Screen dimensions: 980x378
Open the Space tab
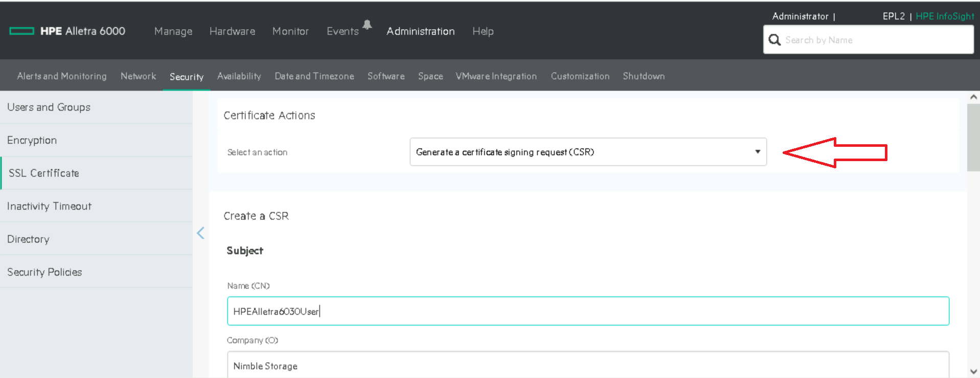click(x=430, y=76)
